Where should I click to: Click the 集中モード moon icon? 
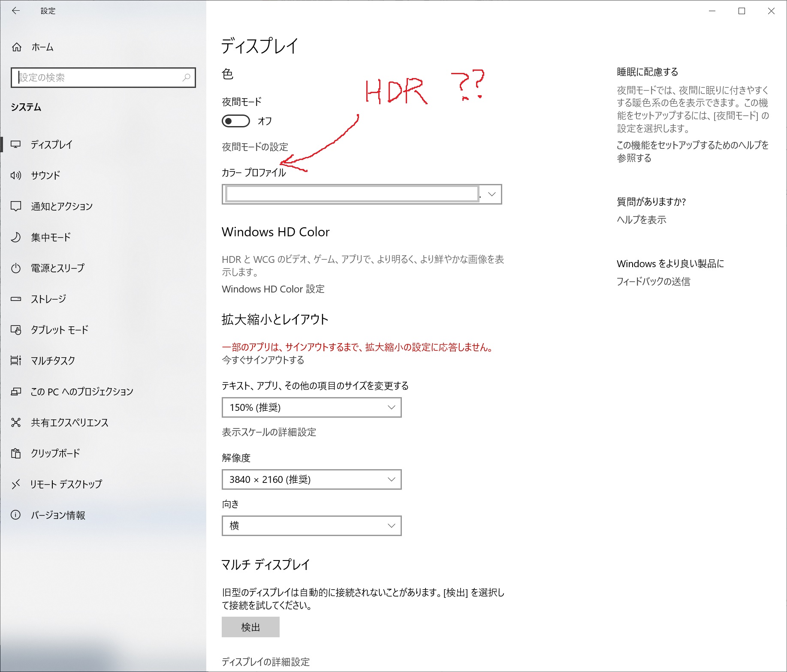pyautogui.click(x=16, y=237)
